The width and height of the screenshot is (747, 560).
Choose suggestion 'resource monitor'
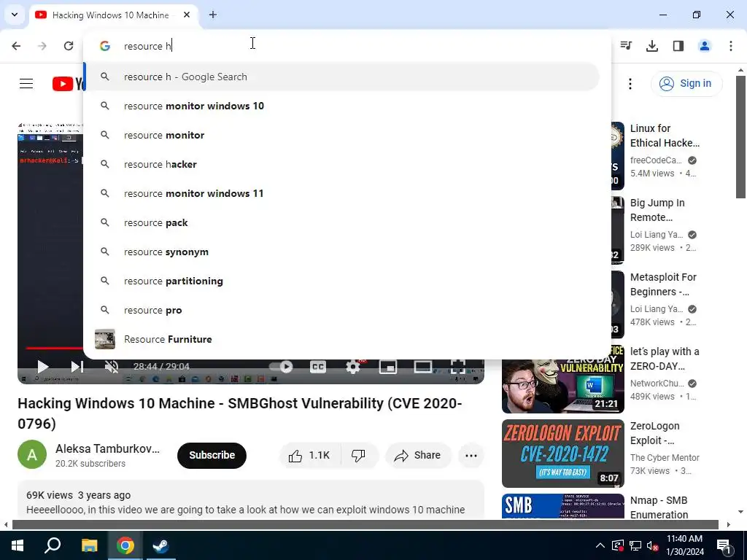click(341, 135)
